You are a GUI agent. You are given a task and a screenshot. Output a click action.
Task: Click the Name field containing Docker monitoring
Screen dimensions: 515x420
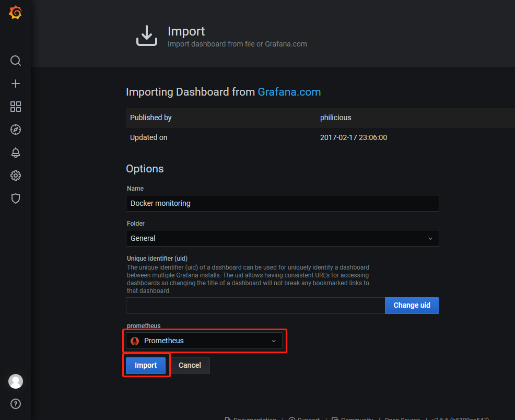click(282, 203)
